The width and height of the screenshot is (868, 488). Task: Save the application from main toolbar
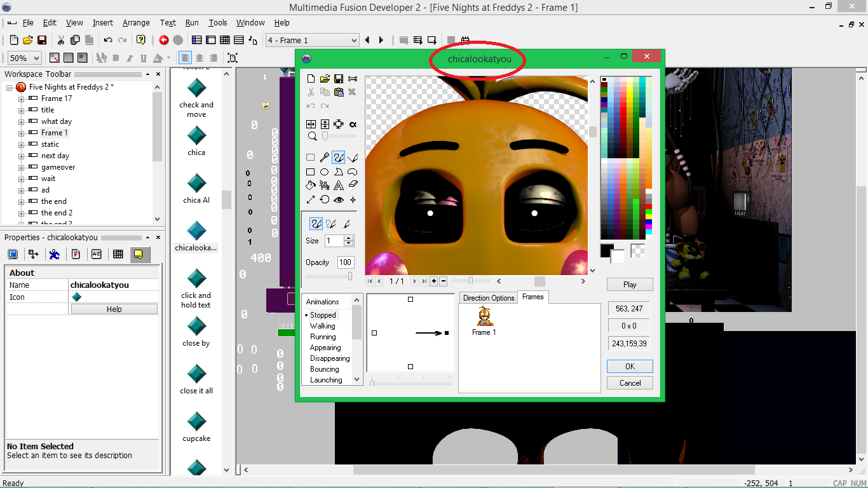click(42, 40)
